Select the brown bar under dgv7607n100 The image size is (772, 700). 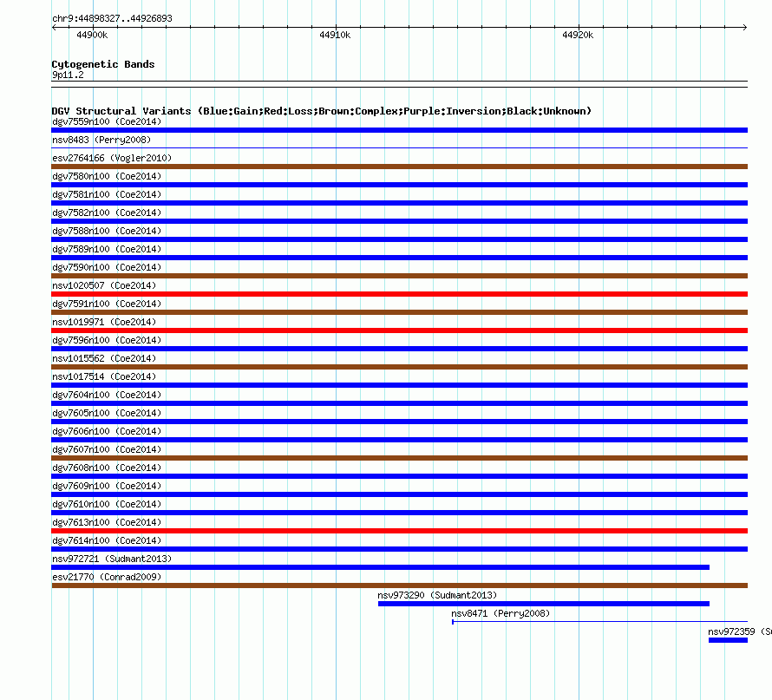click(399, 458)
